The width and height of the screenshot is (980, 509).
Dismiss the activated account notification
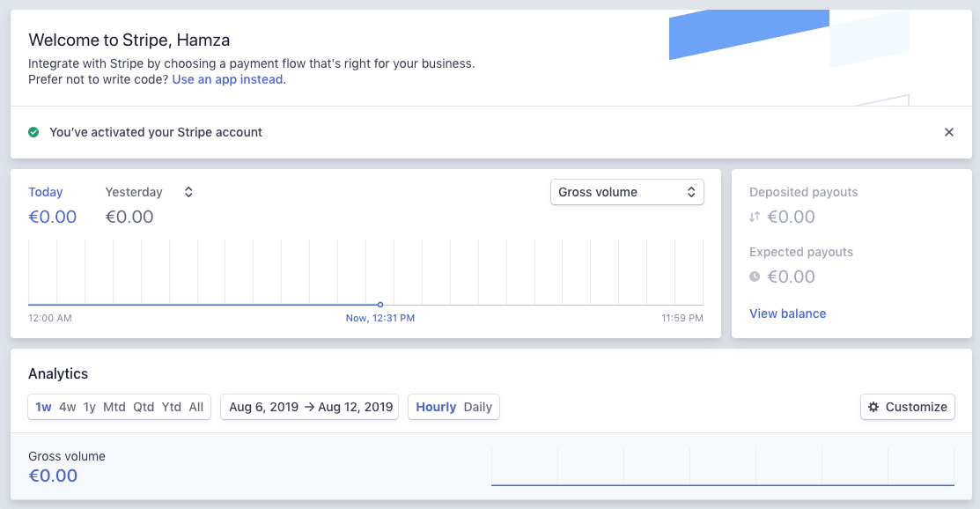(949, 132)
